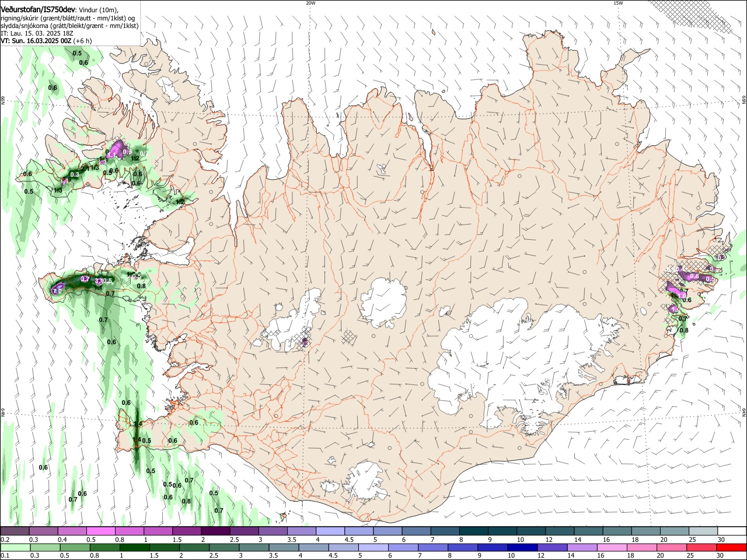Click the white 30 swatch ending the snow scale

(732, 531)
